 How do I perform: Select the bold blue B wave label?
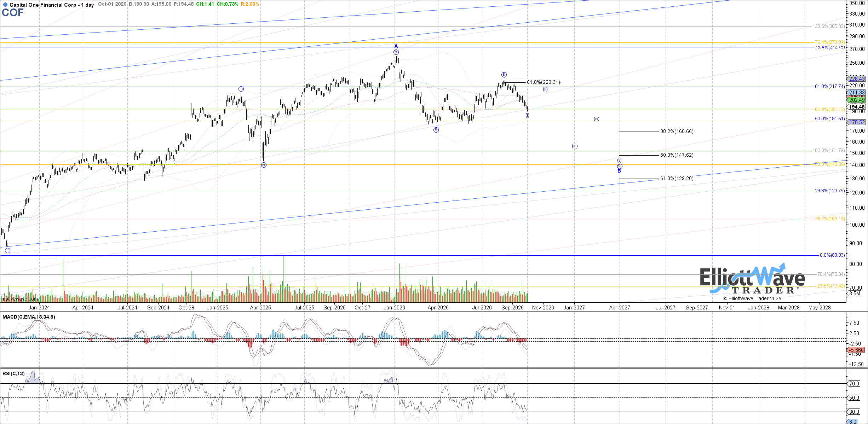coord(619,171)
